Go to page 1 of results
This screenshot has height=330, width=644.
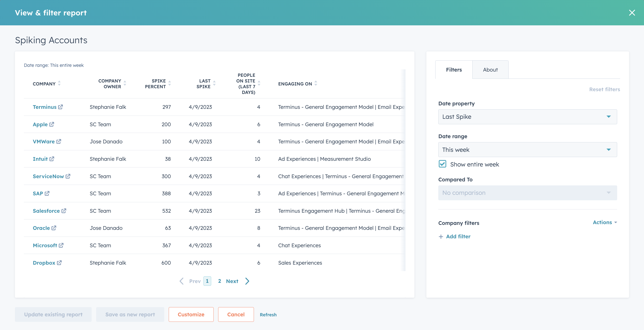point(207,281)
